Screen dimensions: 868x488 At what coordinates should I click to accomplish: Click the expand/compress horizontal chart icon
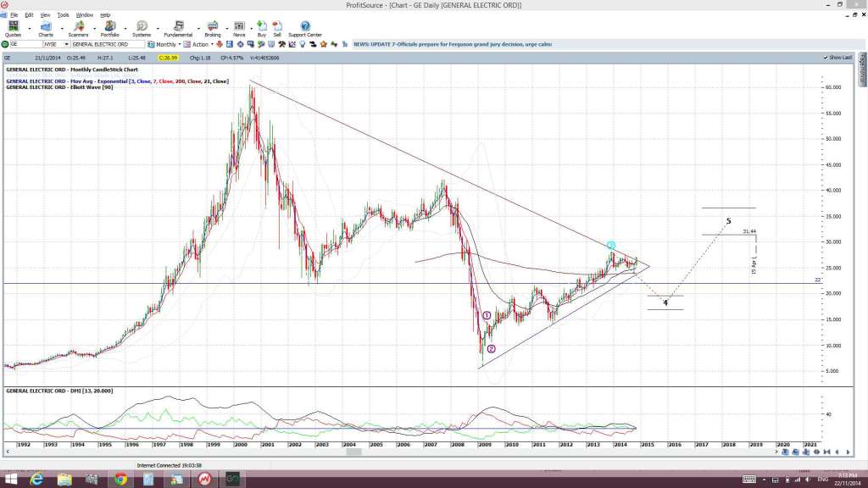click(x=816, y=452)
